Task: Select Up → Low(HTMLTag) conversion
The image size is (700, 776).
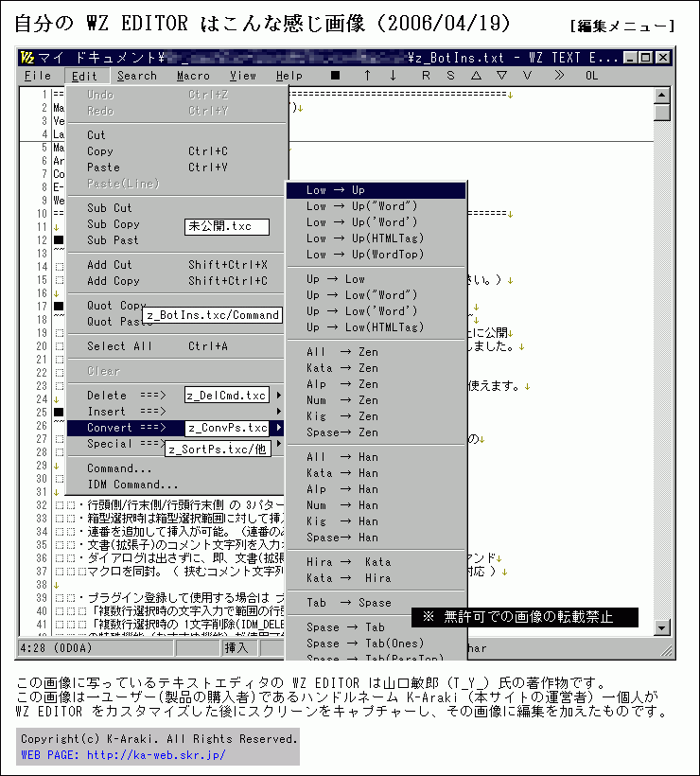Action: 376,327
